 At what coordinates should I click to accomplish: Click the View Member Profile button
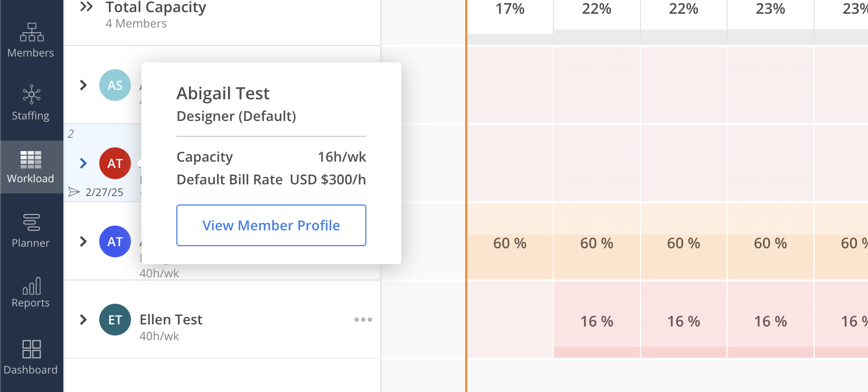[x=271, y=225]
